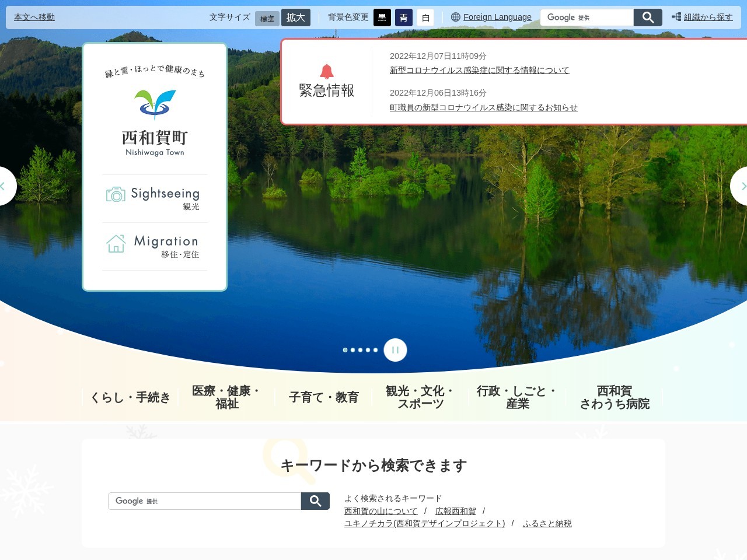This screenshot has width=747, height=560.
Task: Click キーワードから検索できます heading
Action: pyautogui.click(x=373, y=466)
